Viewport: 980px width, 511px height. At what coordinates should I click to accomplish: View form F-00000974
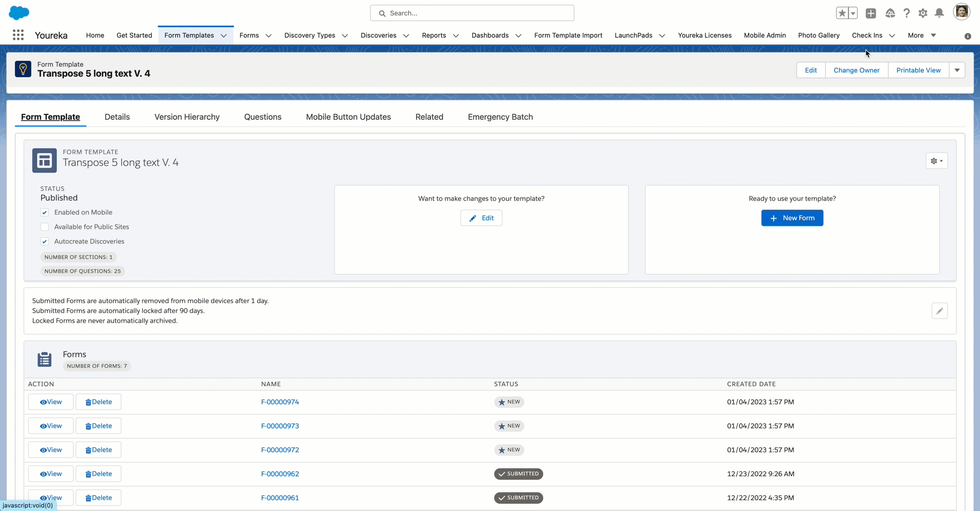point(51,402)
